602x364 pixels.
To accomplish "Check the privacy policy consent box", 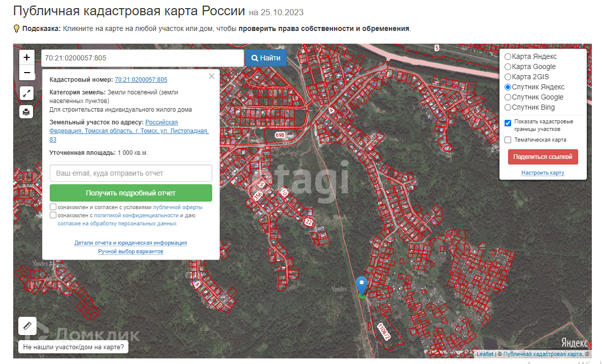I will 53,215.
